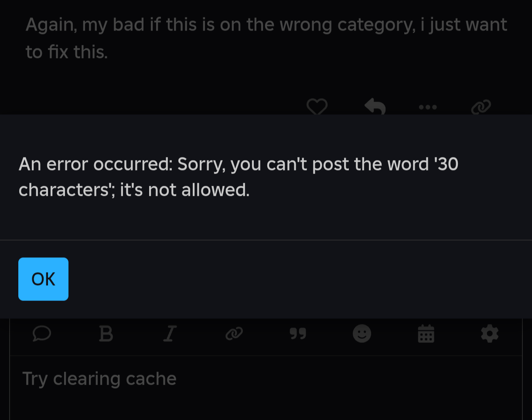Apply italic formatting in the composer
Image resolution: width=532 pixels, height=420 pixels.
(170, 334)
